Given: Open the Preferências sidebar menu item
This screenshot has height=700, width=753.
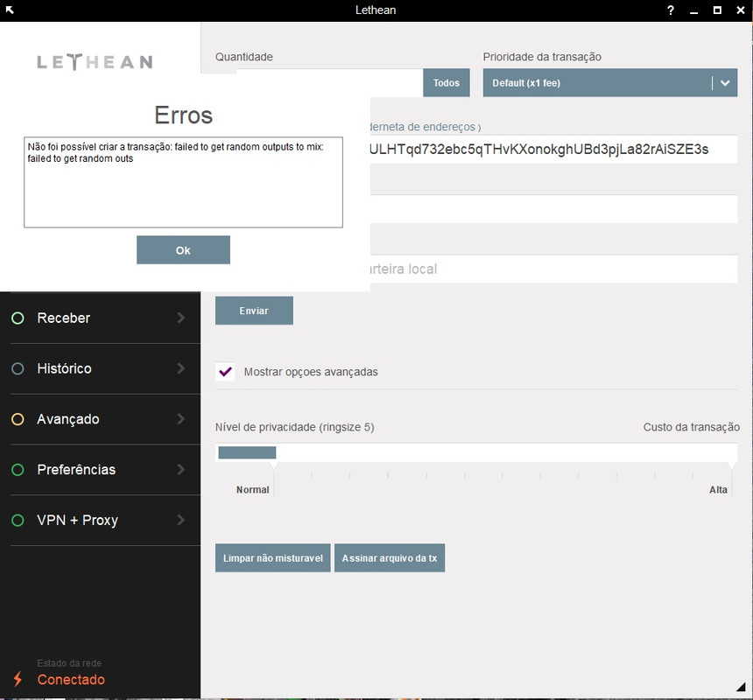Looking at the screenshot, I should [100, 470].
